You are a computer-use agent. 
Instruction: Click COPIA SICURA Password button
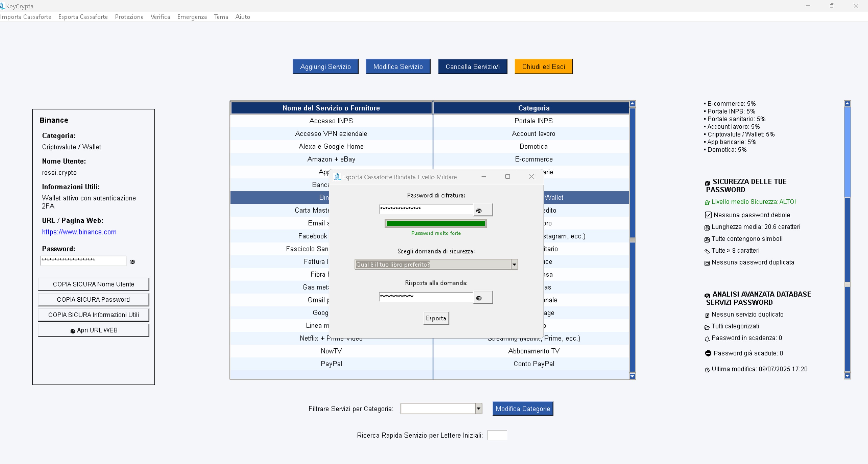coord(93,299)
